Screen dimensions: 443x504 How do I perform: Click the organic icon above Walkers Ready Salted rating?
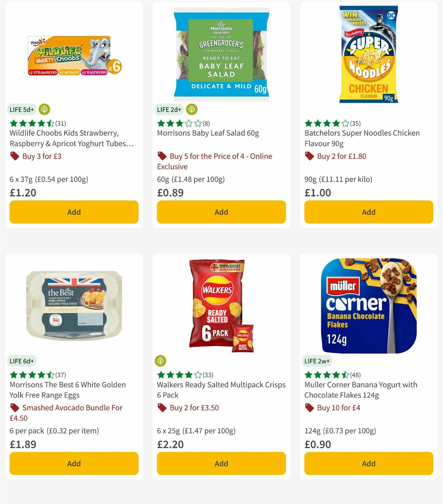click(x=161, y=360)
